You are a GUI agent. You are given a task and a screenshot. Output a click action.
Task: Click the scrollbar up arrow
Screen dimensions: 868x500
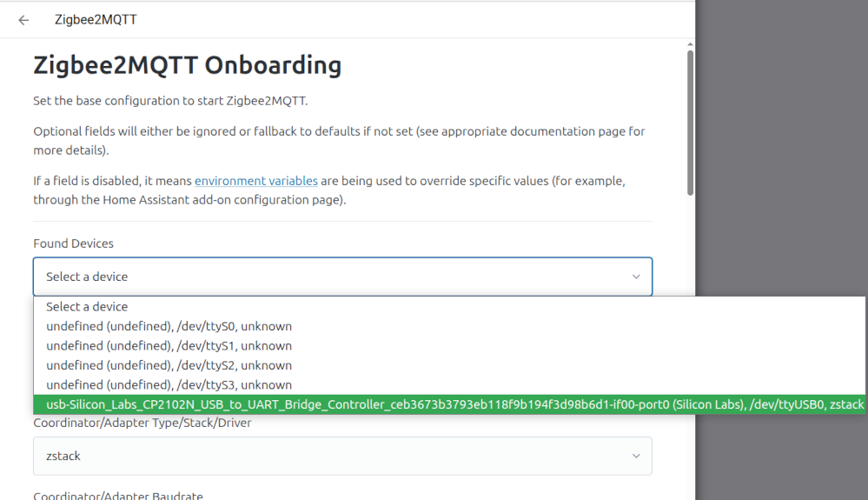(x=690, y=43)
